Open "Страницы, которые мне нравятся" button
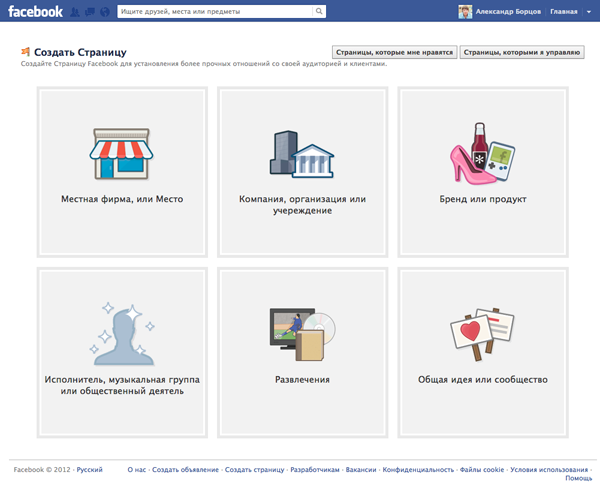The width and height of the screenshot is (600, 487). click(394, 52)
